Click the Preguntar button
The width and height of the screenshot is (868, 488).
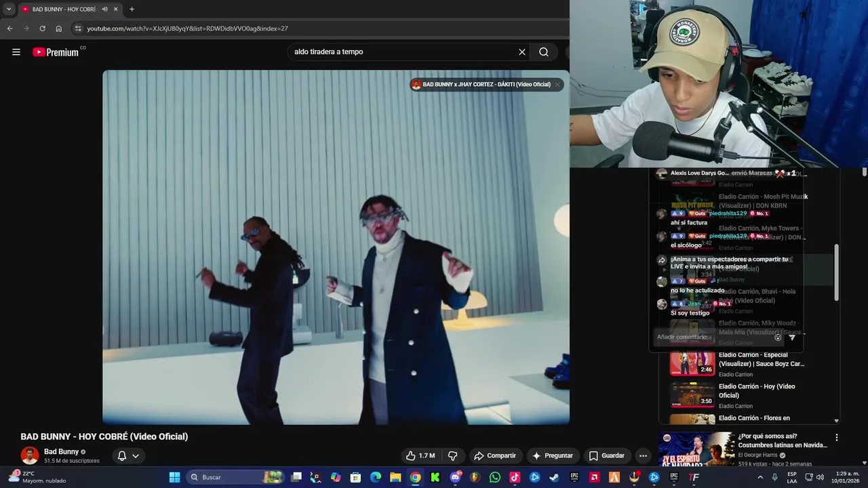pos(553,456)
